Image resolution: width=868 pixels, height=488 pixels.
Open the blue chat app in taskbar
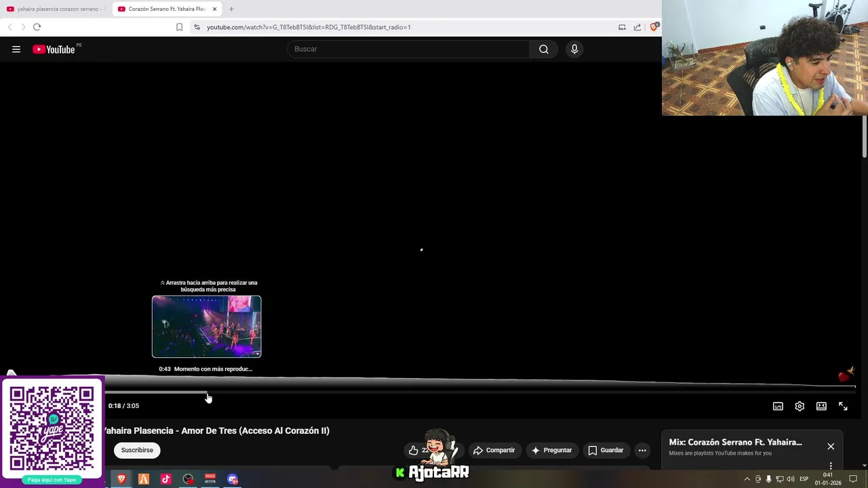pyautogui.click(x=233, y=479)
